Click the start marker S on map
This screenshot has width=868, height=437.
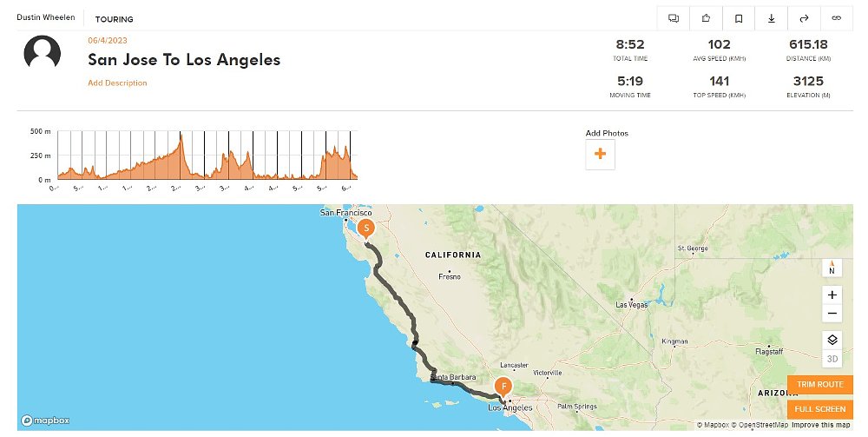coord(367,228)
